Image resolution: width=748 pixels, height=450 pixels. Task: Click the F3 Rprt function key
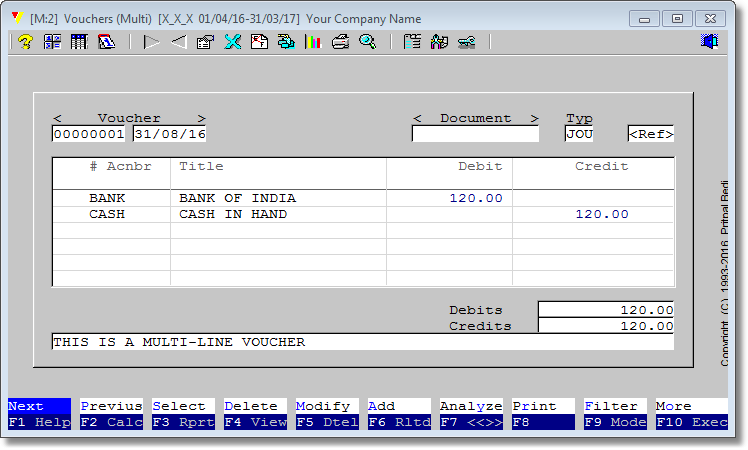coord(183,422)
